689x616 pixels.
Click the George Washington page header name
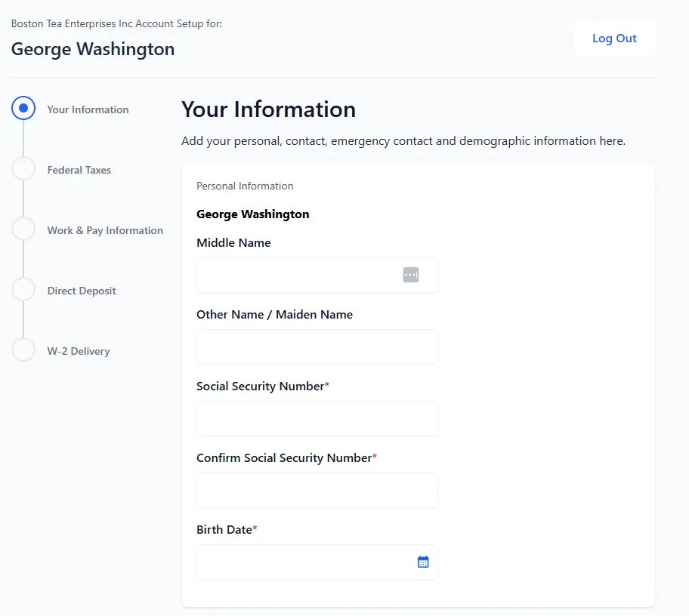93,49
